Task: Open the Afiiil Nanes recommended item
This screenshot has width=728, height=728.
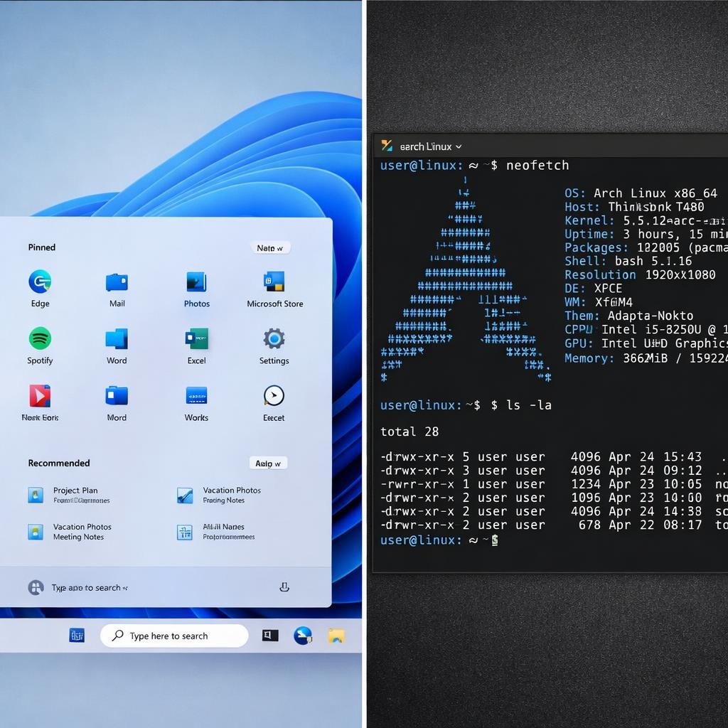Action: click(x=216, y=532)
